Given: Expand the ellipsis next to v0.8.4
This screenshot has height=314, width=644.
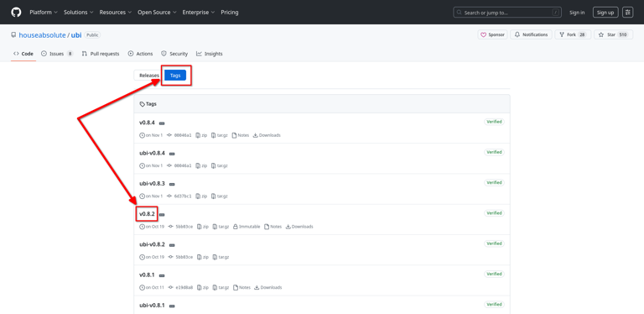Looking at the screenshot, I should point(162,123).
